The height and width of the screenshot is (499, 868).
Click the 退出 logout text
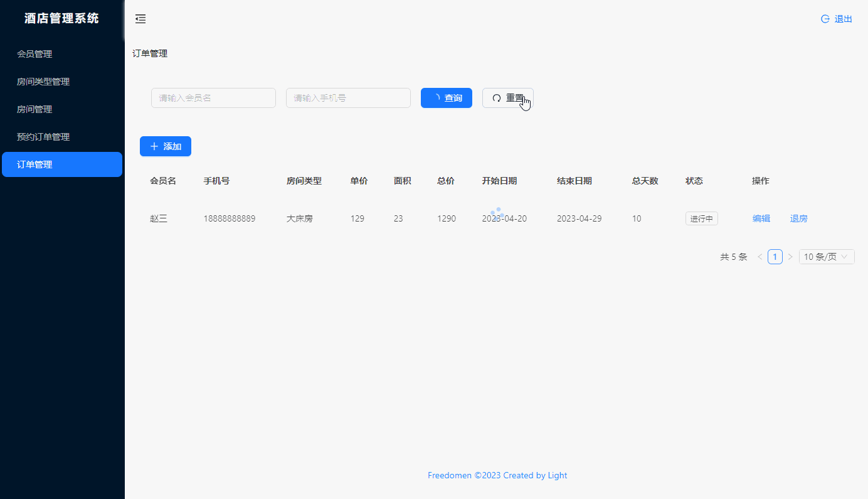844,19
